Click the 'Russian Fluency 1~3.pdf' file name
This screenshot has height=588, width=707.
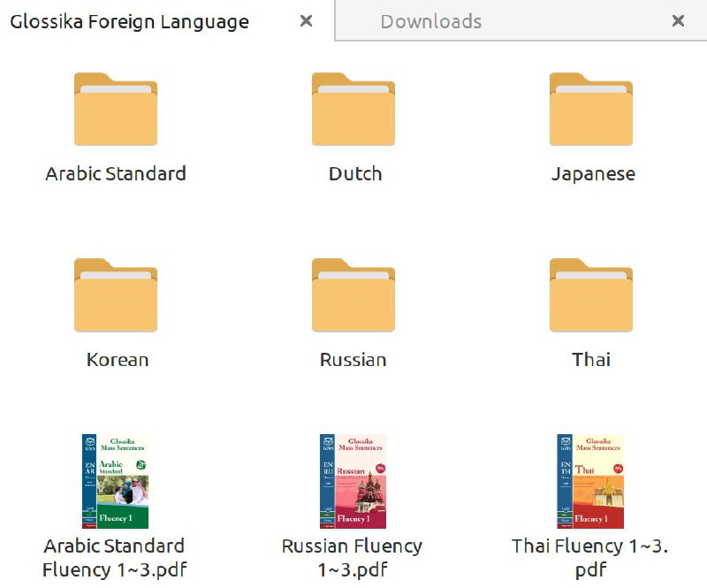coord(352,558)
